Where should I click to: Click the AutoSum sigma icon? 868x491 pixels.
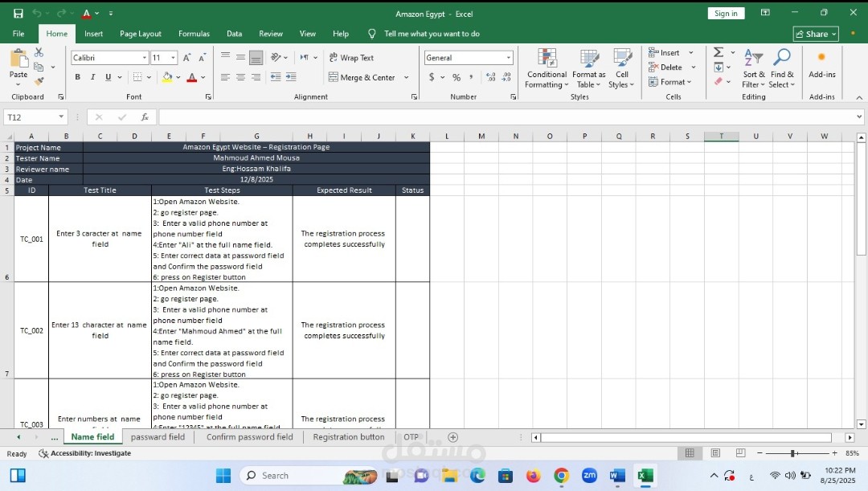click(718, 52)
